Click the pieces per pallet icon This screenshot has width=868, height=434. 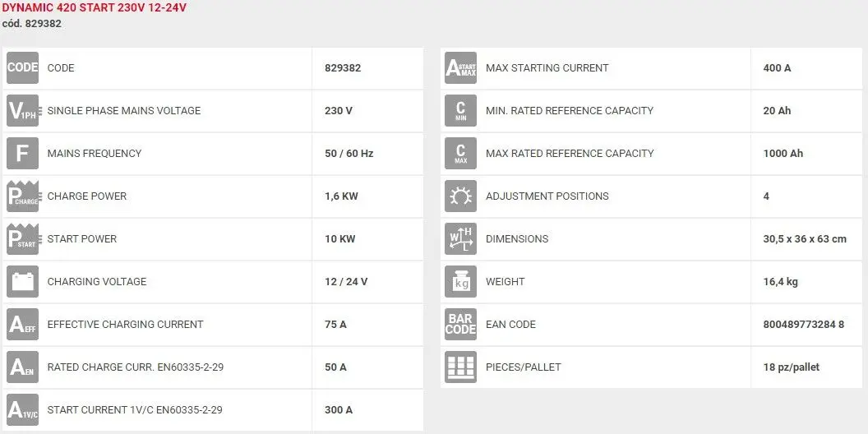(460, 367)
